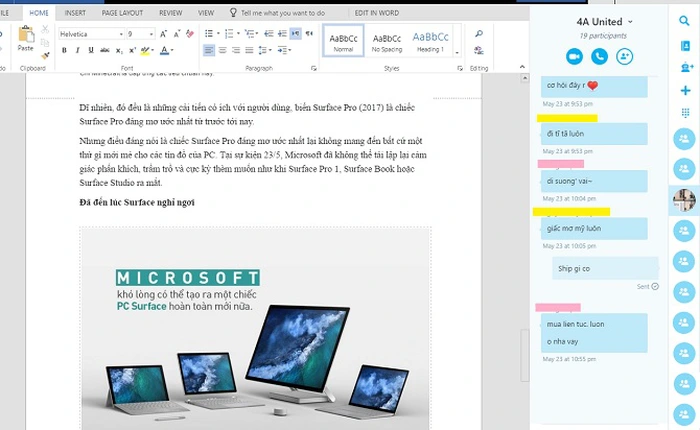Image resolution: width=700 pixels, height=430 pixels.
Task: Apply the Heading 1 style
Action: (430, 41)
